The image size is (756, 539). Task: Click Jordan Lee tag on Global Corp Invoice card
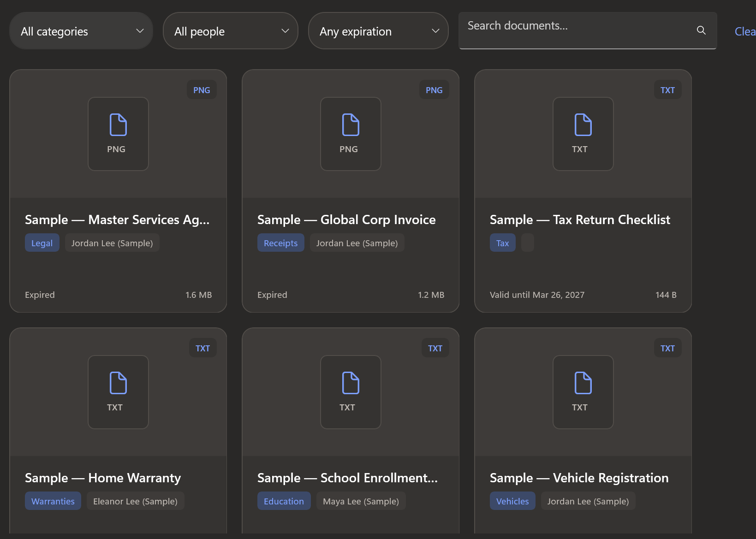(357, 243)
